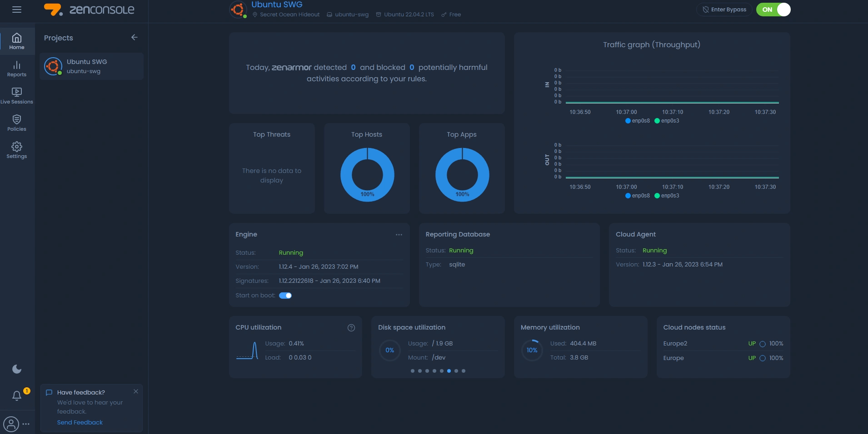Toggle the ON protection switch

tap(773, 10)
